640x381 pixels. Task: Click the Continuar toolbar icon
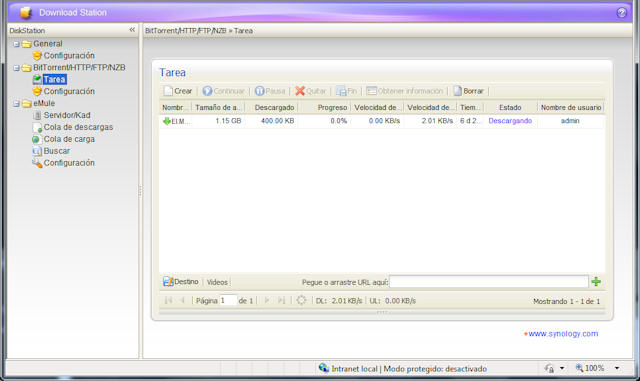pyautogui.click(x=207, y=91)
